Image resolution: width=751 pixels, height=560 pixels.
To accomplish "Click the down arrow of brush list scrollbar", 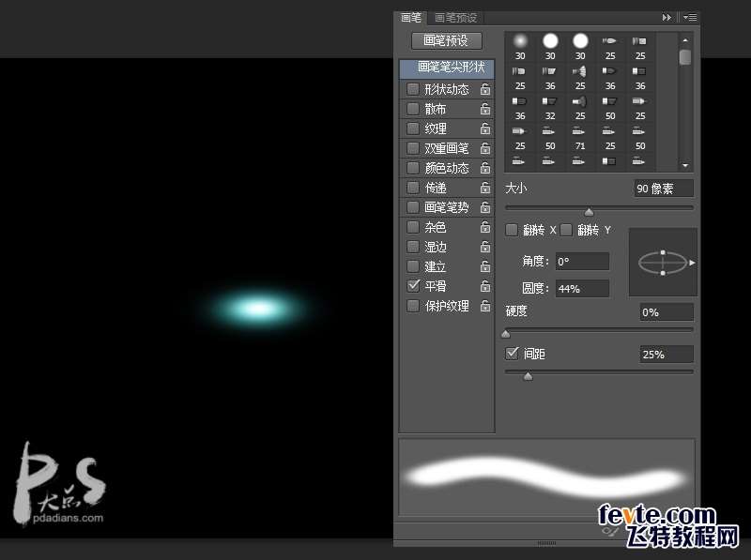I will click(685, 165).
